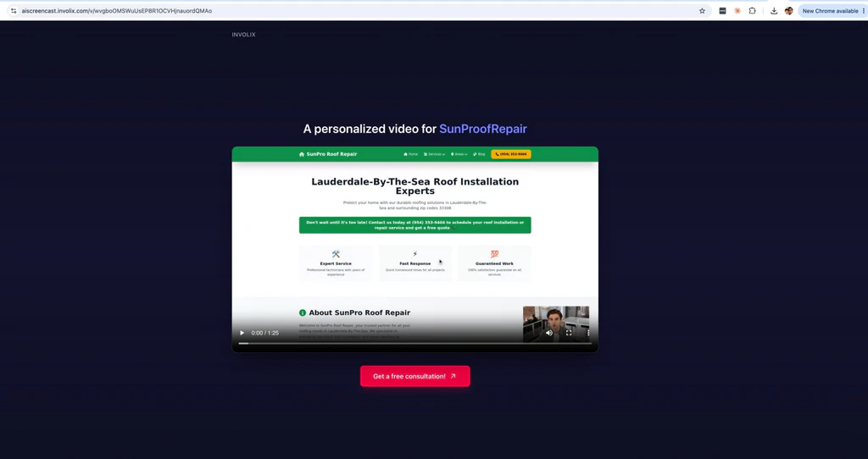Viewport: 868px width, 459px height.
Task: Open the video player's more options menu
Action: (588, 333)
